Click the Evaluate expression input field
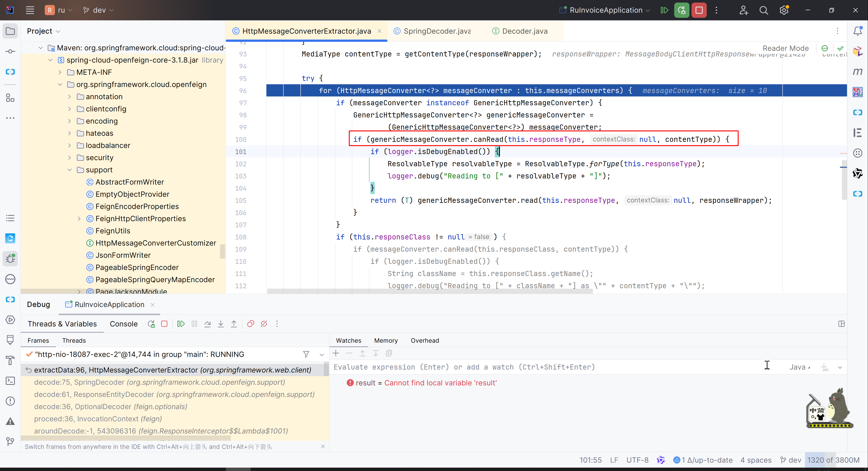The image size is (868, 471). (546, 367)
